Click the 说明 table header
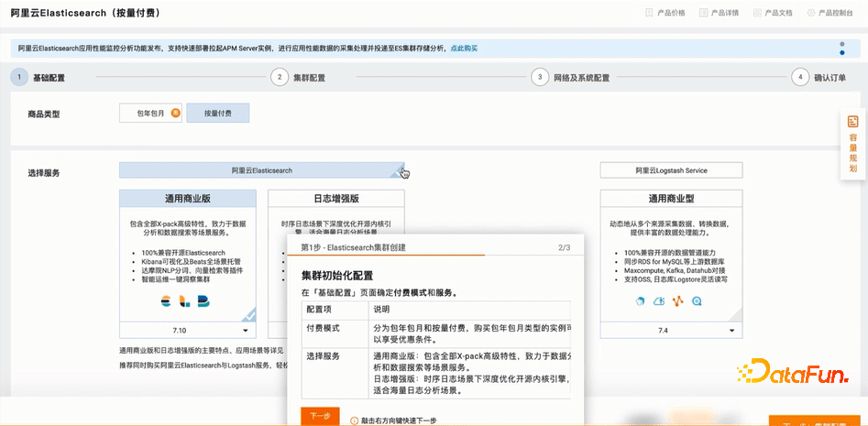Screen dimensions: 868x426 tap(469, 310)
